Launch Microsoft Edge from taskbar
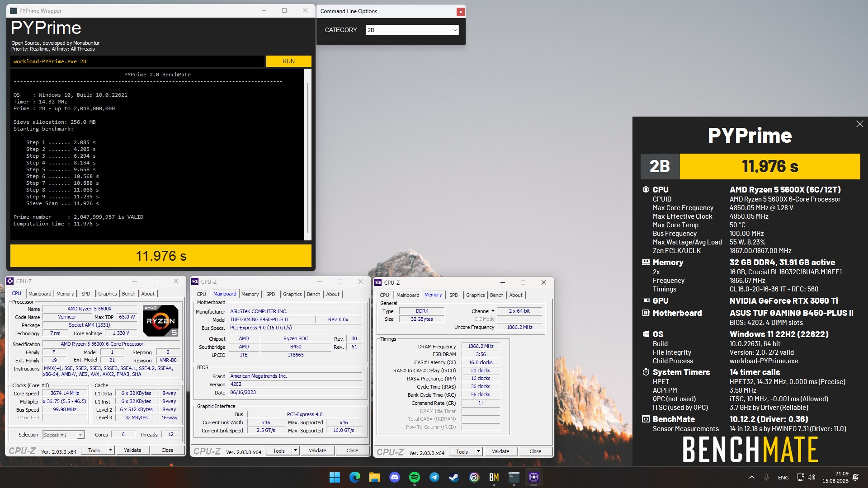 tap(355, 477)
